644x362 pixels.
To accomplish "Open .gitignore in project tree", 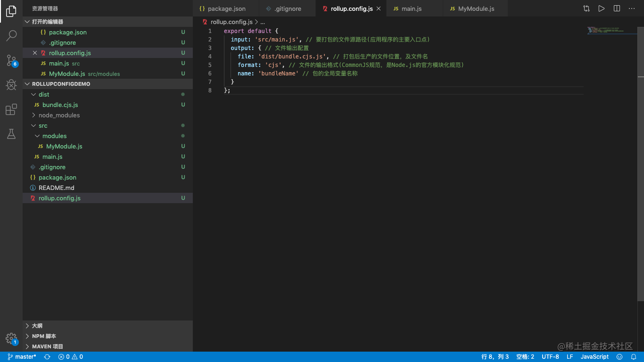I will pos(107,167).
